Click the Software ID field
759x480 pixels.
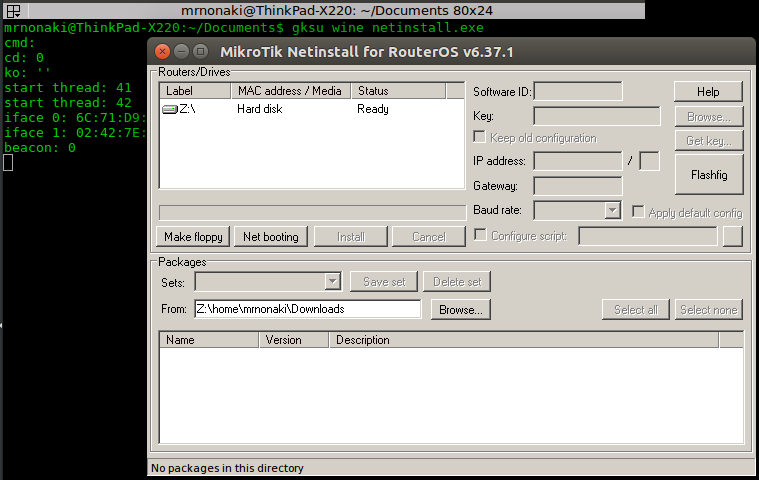click(578, 91)
